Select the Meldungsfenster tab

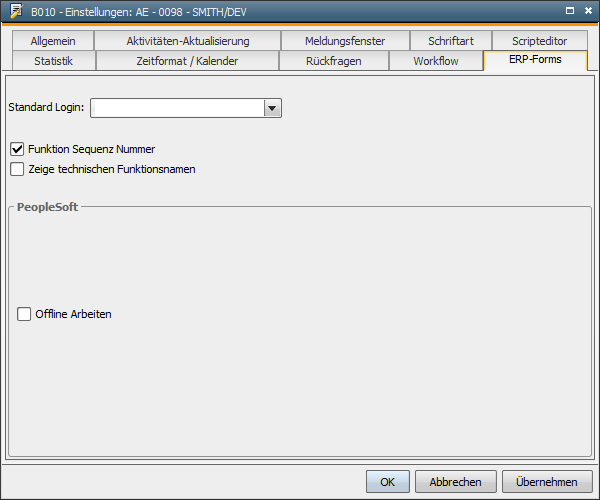pyautogui.click(x=344, y=41)
